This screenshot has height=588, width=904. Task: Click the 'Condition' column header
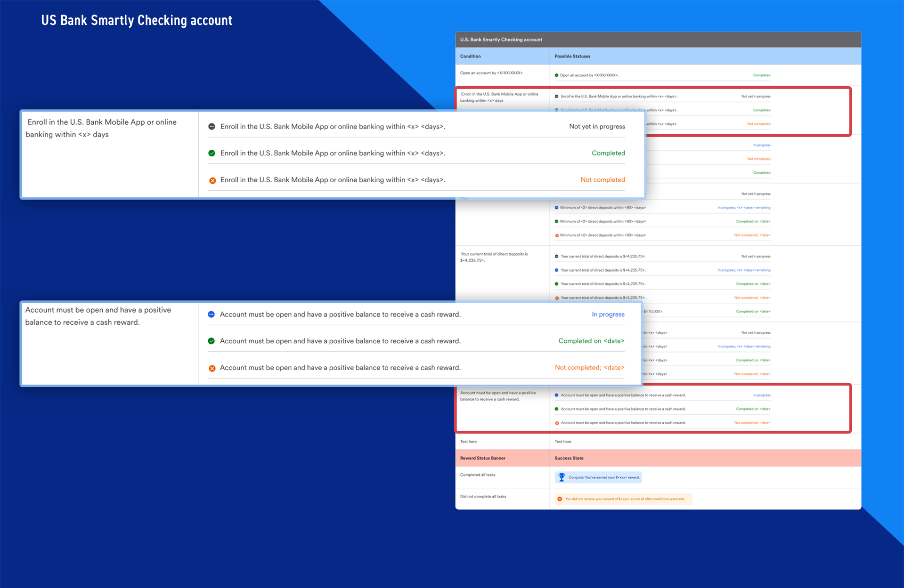point(470,56)
